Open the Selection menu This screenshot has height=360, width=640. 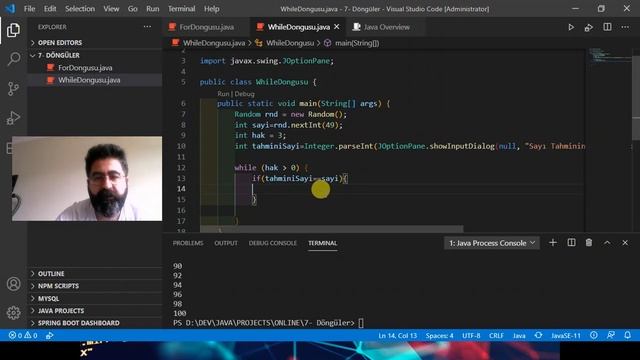tap(80, 9)
